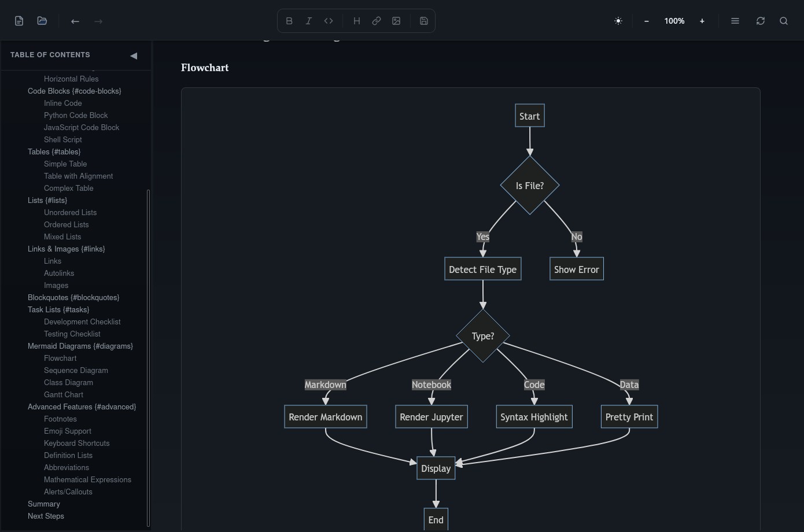
Task: Toggle light/dark theme with the sun icon
Action: pyautogui.click(x=618, y=21)
